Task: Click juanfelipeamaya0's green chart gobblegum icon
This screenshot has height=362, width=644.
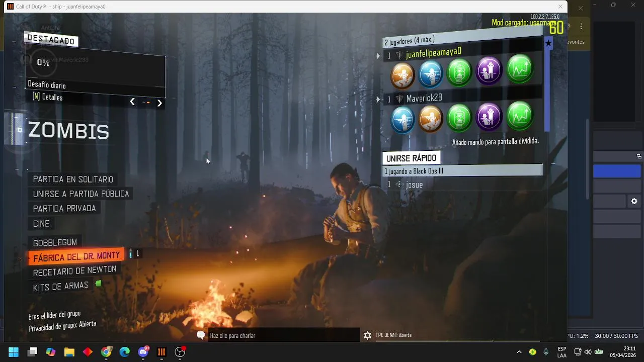Action: tap(520, 68)
